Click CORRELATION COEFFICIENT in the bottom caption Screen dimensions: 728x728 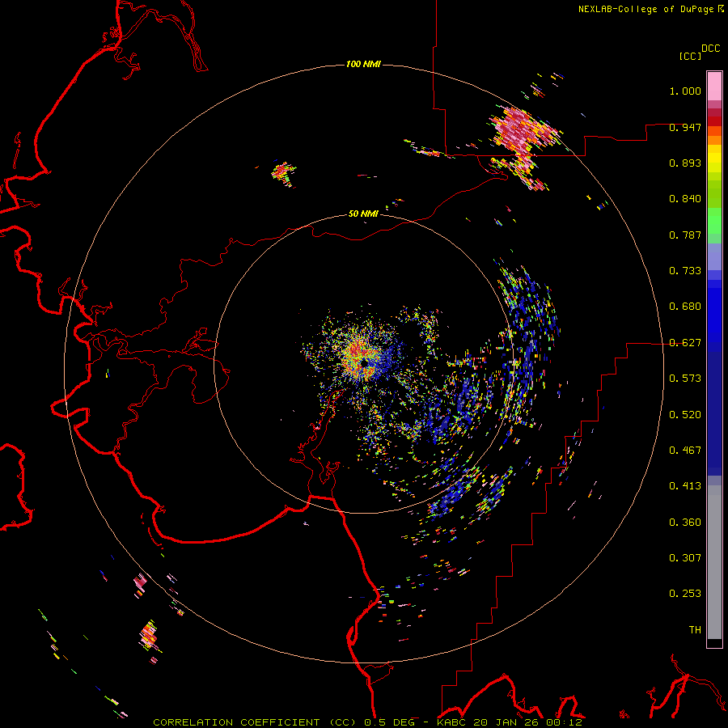(x=236, y=722)
